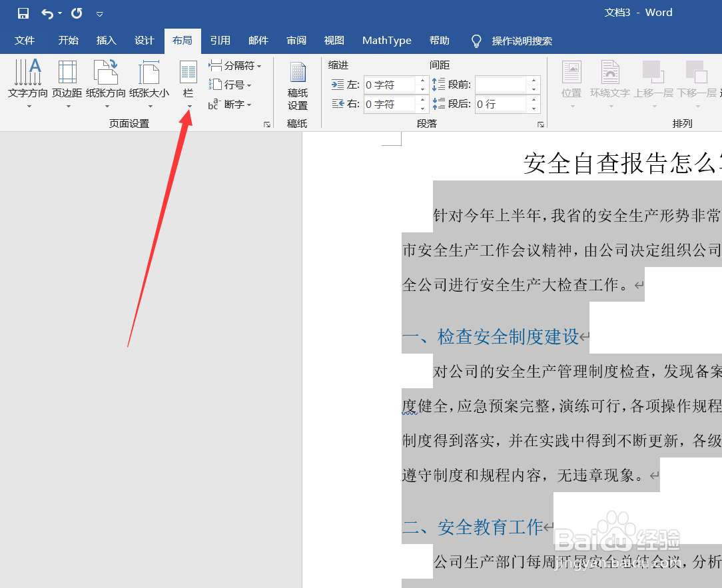The height and width of the screenshot is (588, 722).
Task: Click the 段前 spacing before field
Action: (501, 85)
